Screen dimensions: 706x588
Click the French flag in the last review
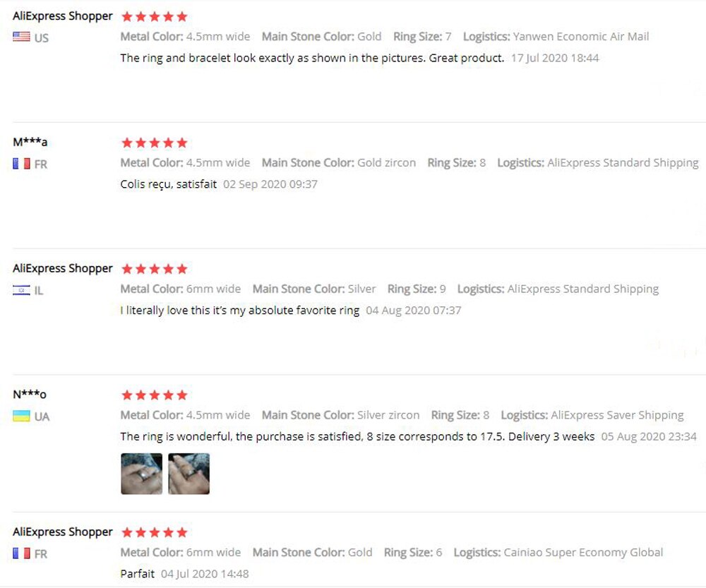click(21, 553)
